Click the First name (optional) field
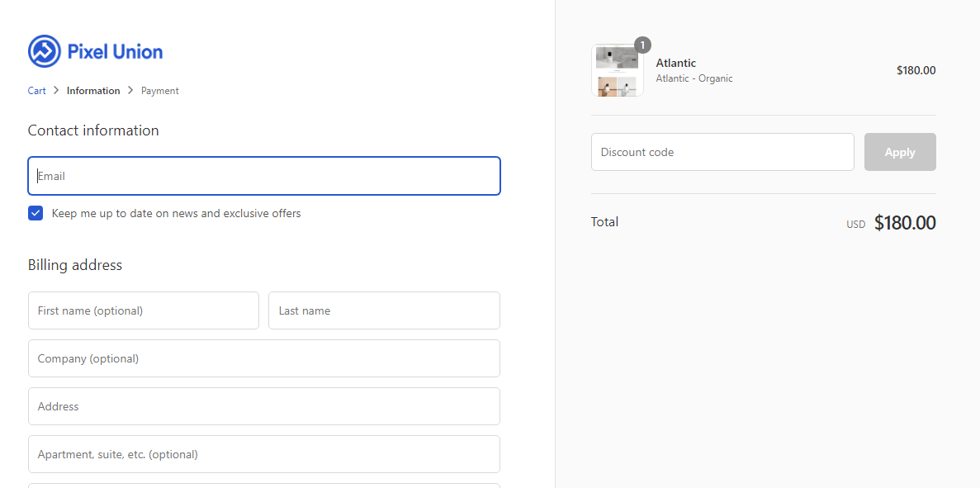This screenshot has height=488, width=980. click(x=144, y=310)
